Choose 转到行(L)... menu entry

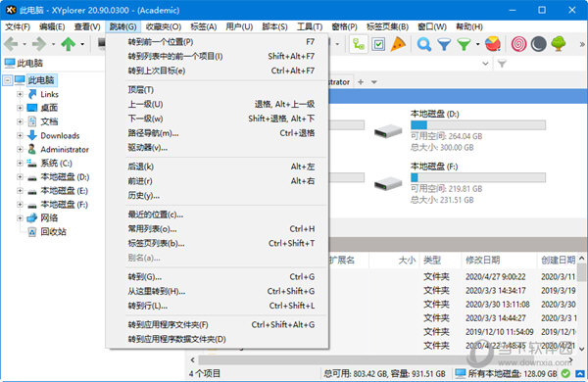[x=218, y=306]
